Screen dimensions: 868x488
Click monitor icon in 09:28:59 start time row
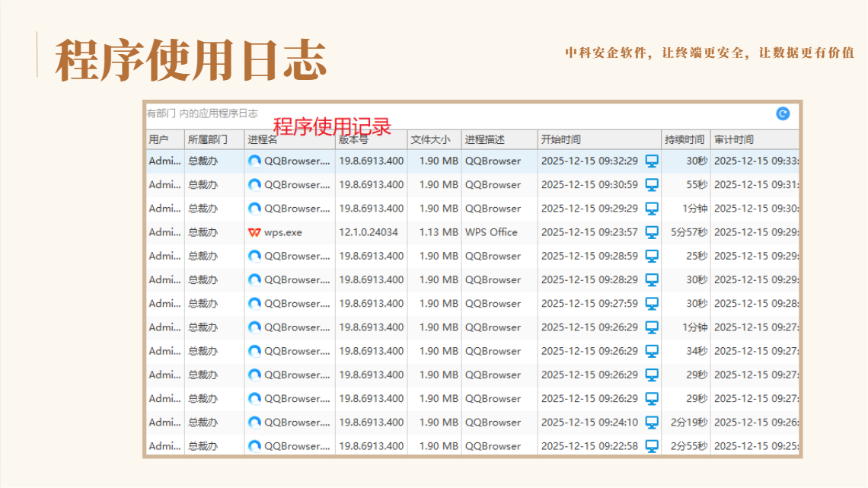pyautogui.click(x=652, y=256)
